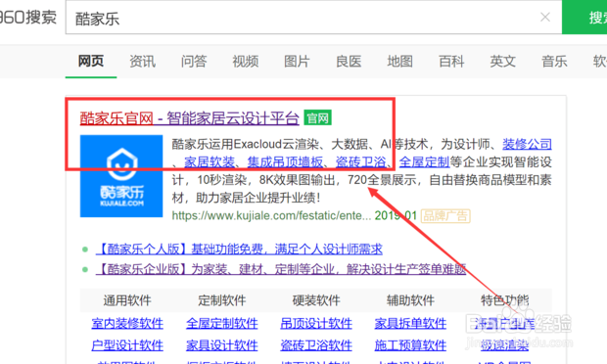
Task: Go to the 良医 tab
Action: [349, 61]
